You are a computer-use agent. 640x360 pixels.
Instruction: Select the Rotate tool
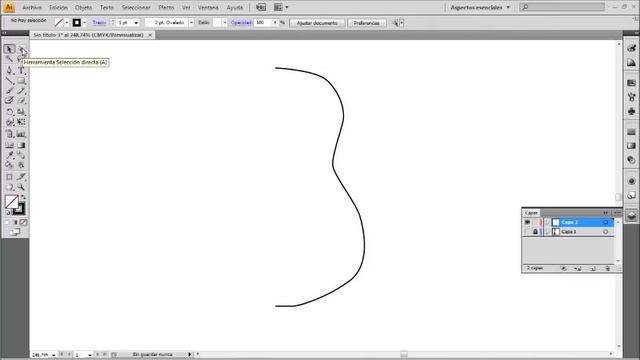click(9, 111)
